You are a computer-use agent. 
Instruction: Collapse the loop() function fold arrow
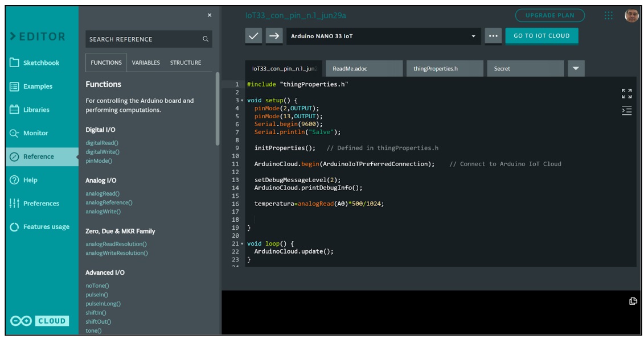(x=242, y=244)
